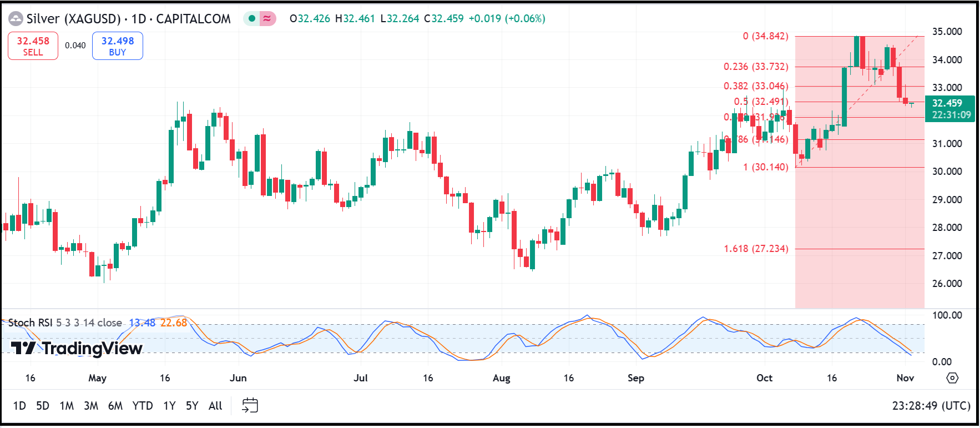Switch to YTD time range
This screenshot has height=428, width=980.
tap(143, 406)
